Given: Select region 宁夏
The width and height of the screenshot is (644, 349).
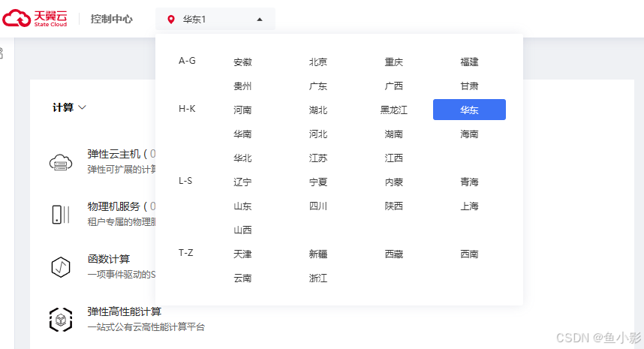Looking at the screenshot, I should pos(318,182).
